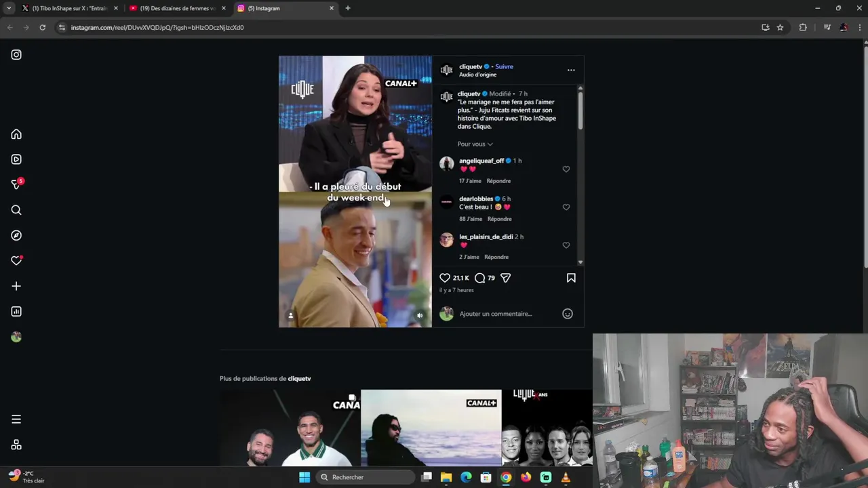Open Messages with notification badge
Screen dimensions: 868x488
(16, 184)
